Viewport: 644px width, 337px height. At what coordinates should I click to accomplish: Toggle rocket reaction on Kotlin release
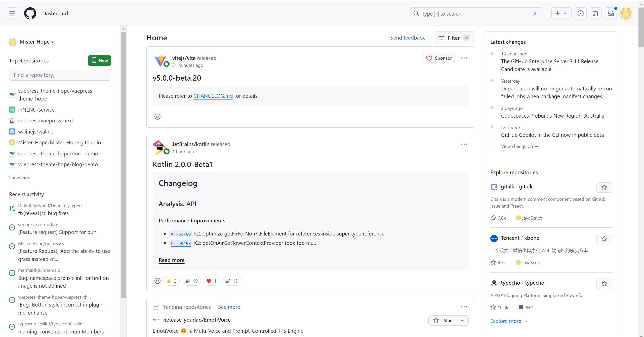pyautogui.click(x=232, y=281)
